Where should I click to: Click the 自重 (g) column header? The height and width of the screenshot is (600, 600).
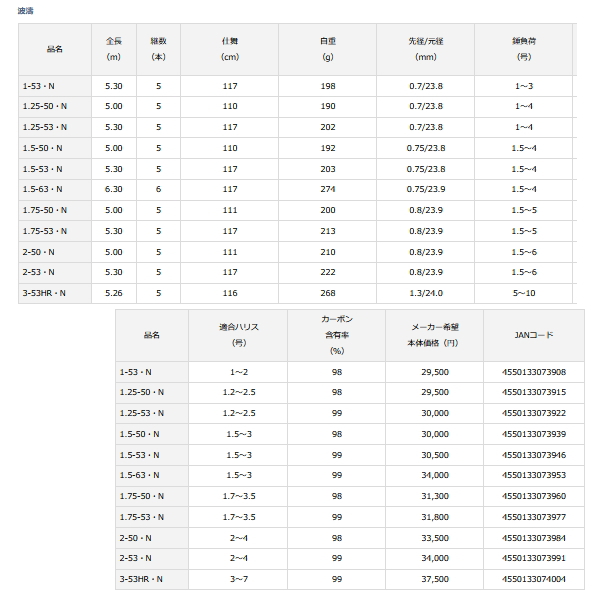(x=328, y=49)
